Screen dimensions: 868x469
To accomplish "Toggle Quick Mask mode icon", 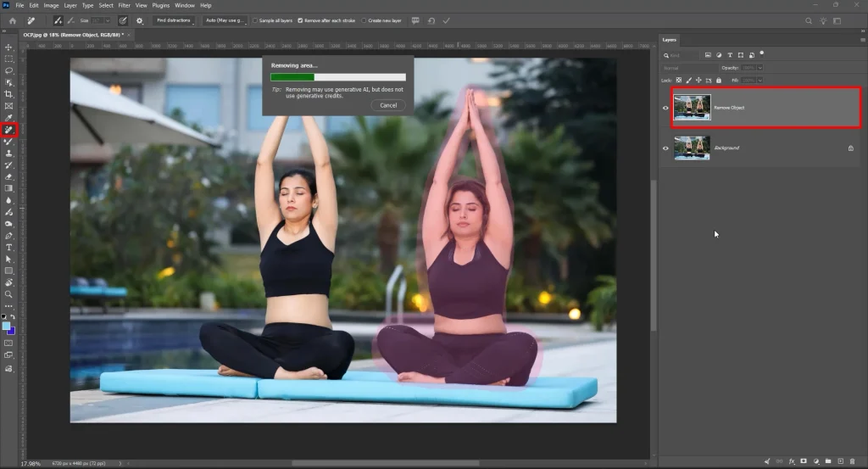I will point(8,343).
